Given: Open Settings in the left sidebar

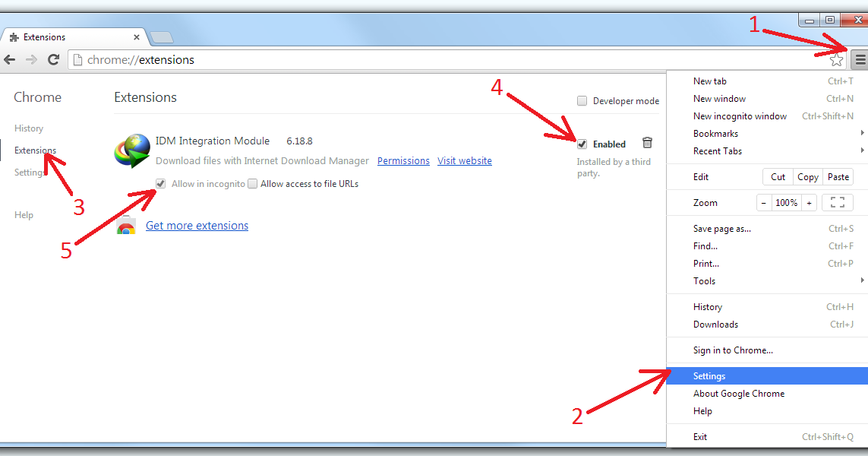Looking at the screenshot, I should (x=30, y=173).
